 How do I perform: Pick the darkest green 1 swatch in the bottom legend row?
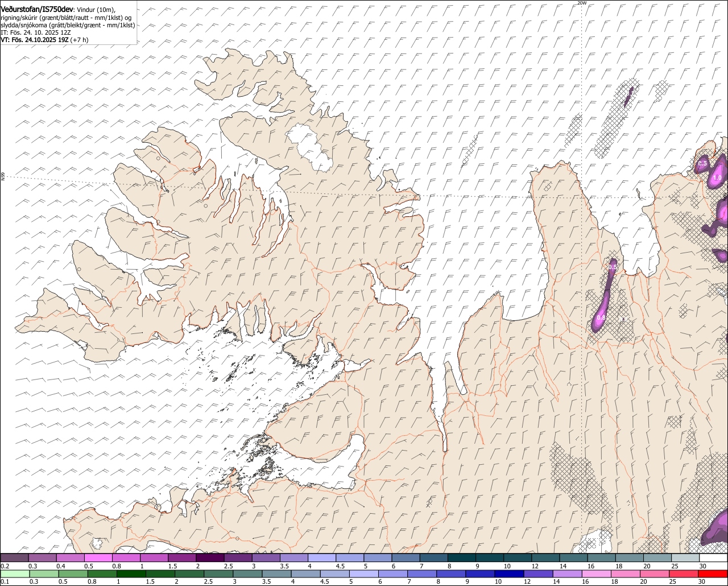tap(131, 573)
